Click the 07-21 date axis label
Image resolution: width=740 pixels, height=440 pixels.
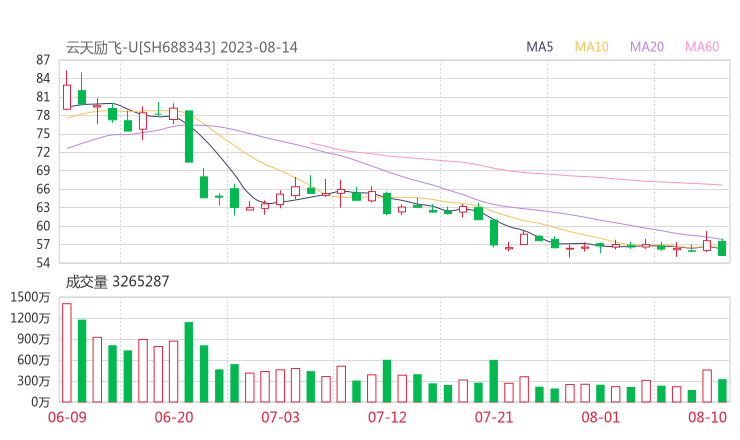[494, 417]
